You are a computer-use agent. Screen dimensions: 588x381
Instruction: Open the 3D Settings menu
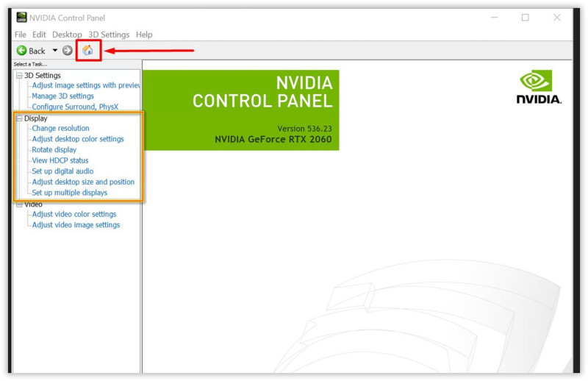(x=109, y=35)
